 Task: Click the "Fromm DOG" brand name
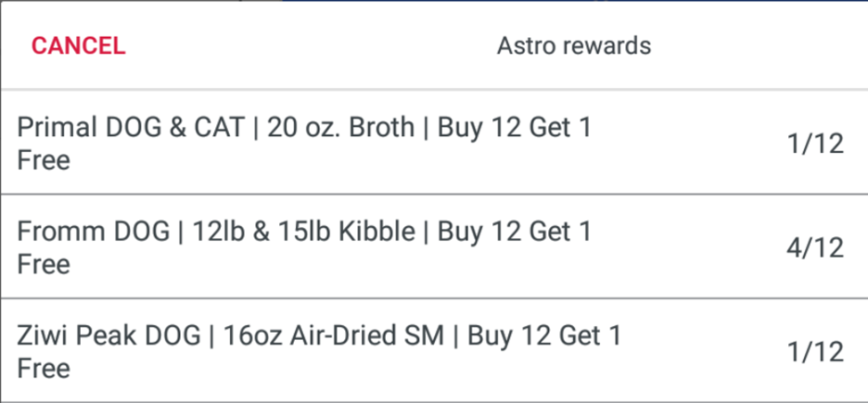(x=93, y=232)
